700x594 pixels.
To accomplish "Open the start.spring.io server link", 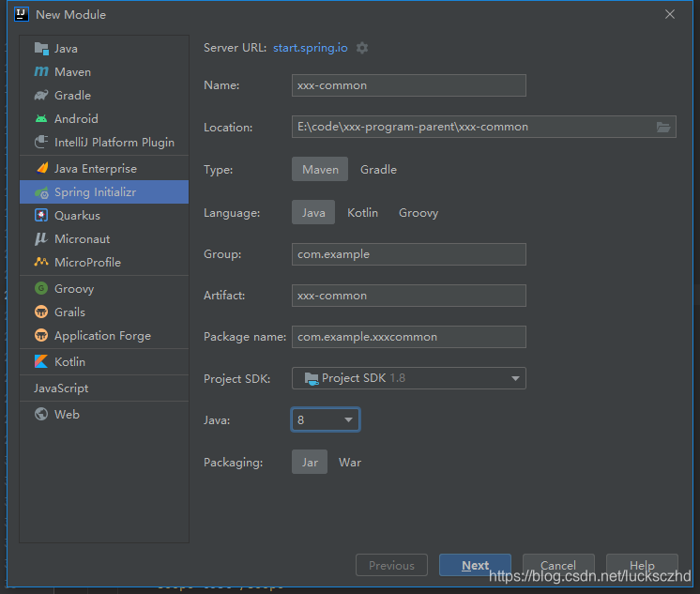I will pos(311,47).
